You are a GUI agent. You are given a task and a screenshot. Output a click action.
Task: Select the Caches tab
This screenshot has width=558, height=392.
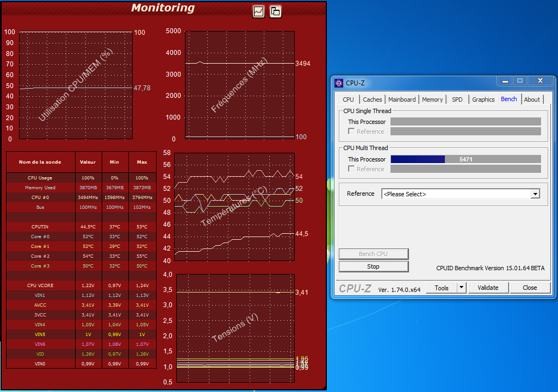tap(373, 99)
